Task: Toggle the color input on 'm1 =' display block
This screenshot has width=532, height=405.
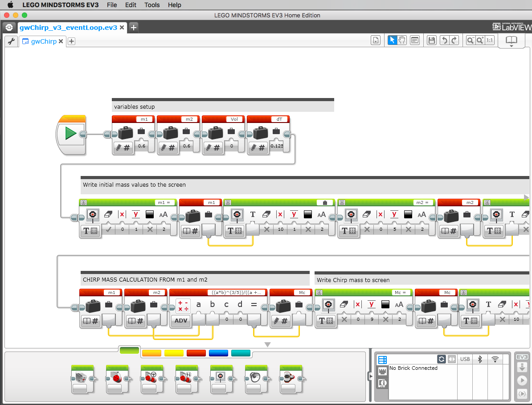Action: 150,229
